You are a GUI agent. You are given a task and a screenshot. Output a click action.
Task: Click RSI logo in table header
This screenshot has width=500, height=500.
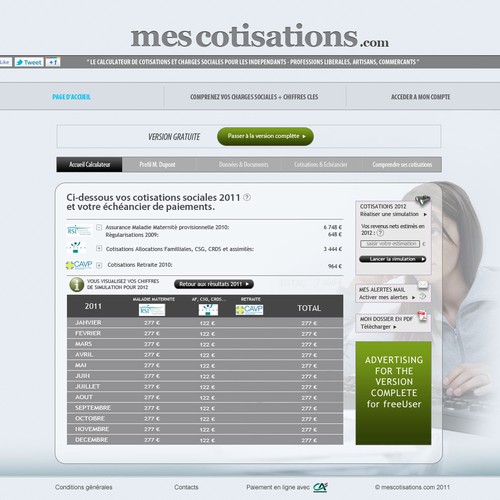pyautogui.click(x=152, y=310)
